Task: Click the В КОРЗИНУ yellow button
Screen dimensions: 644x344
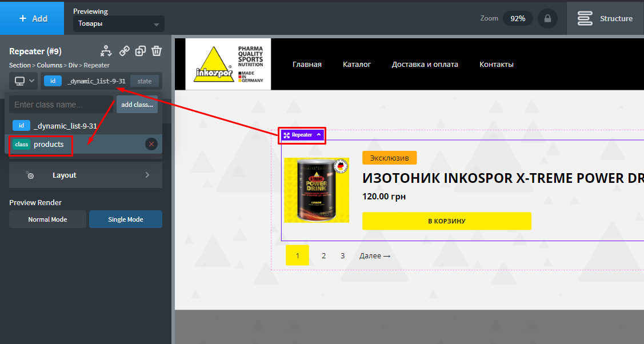Action: coord(447,221)
